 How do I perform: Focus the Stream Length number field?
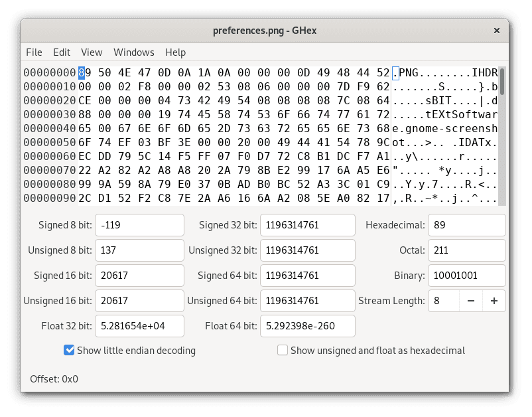pyautogui.click(x=443, y=301)
